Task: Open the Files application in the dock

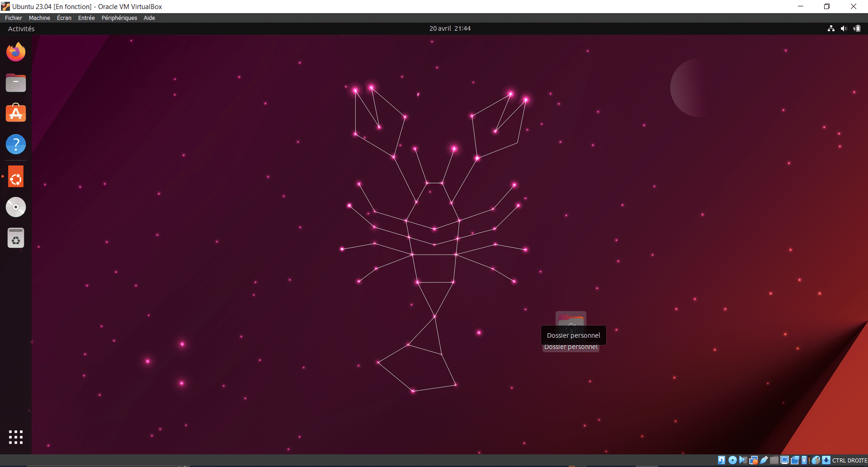Action: 16,83
